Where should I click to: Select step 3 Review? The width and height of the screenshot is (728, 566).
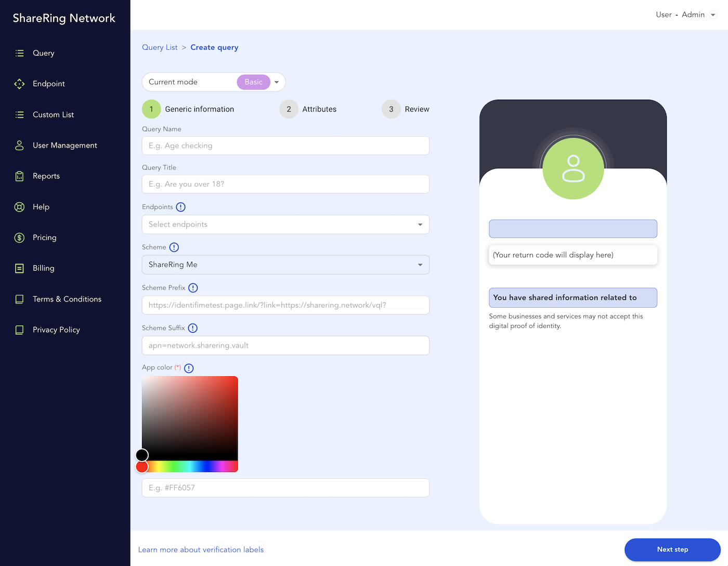click(406, 109)
